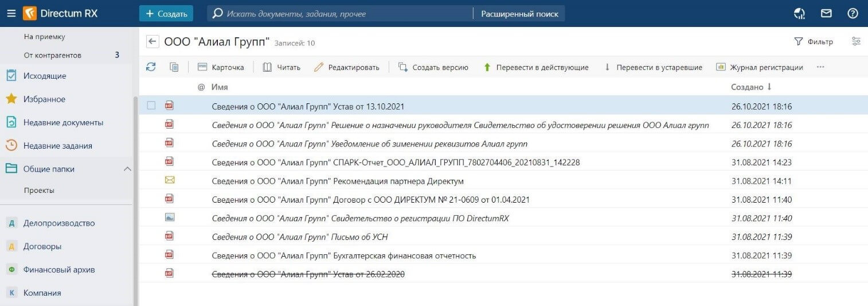Refresh the document list
Screen dimensions: 868x306
pyautogui.click(x=151, y=67)
